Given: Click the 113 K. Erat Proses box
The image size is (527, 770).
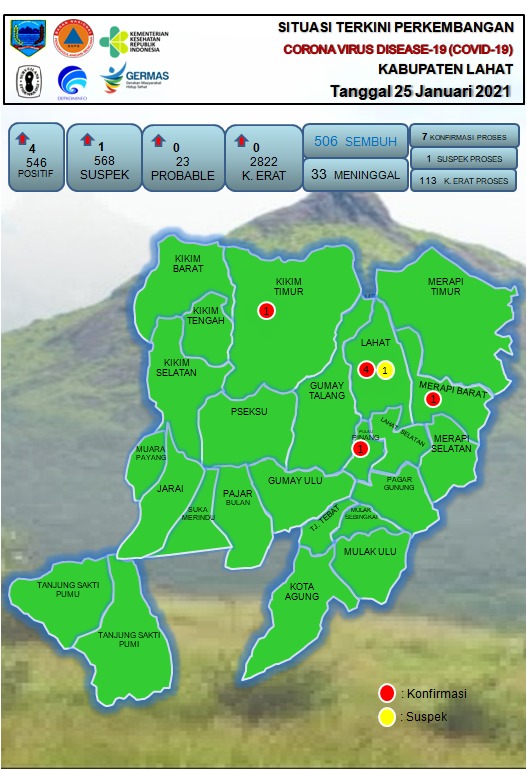Looking at the screenshot, I should tap(463, 180).
